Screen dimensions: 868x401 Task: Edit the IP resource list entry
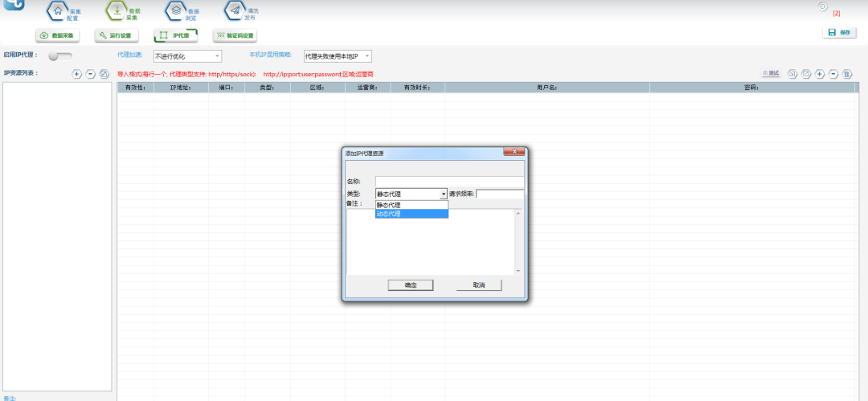pyautogui.click(x=104, y=74)
